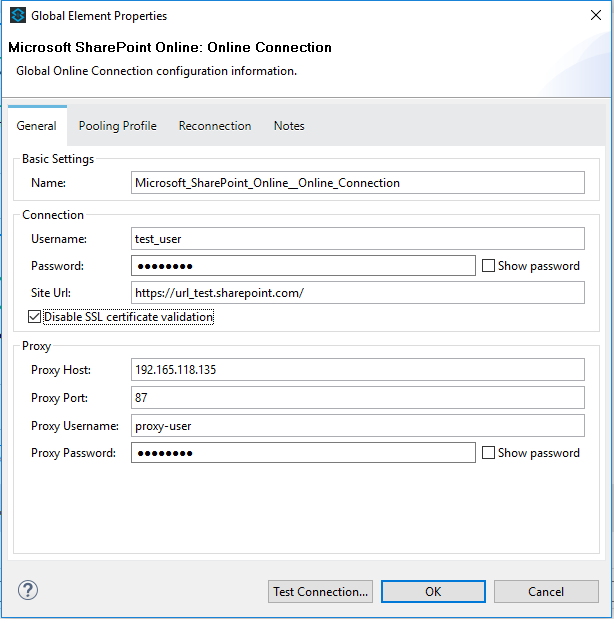
Task: Click the Proxy Port field
Action: point(357,398)
